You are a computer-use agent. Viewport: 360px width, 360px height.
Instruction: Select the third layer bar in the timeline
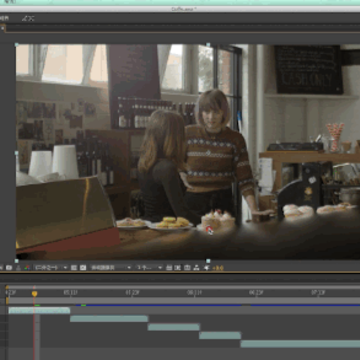(x=174, y=327)
